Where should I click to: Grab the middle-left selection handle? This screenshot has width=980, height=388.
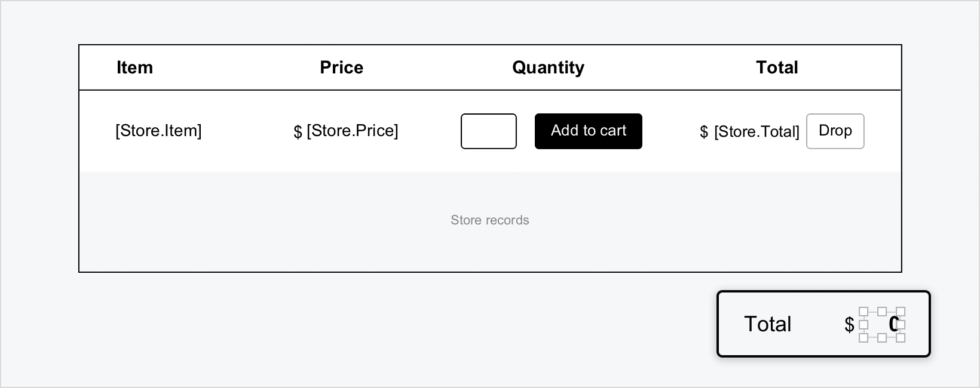point(863,325)
